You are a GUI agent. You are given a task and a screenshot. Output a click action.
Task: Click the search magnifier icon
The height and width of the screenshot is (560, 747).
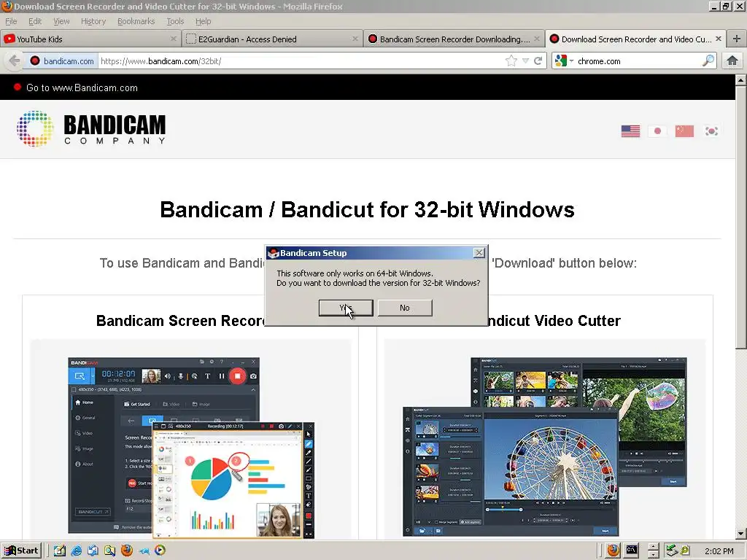click(708, 61)
